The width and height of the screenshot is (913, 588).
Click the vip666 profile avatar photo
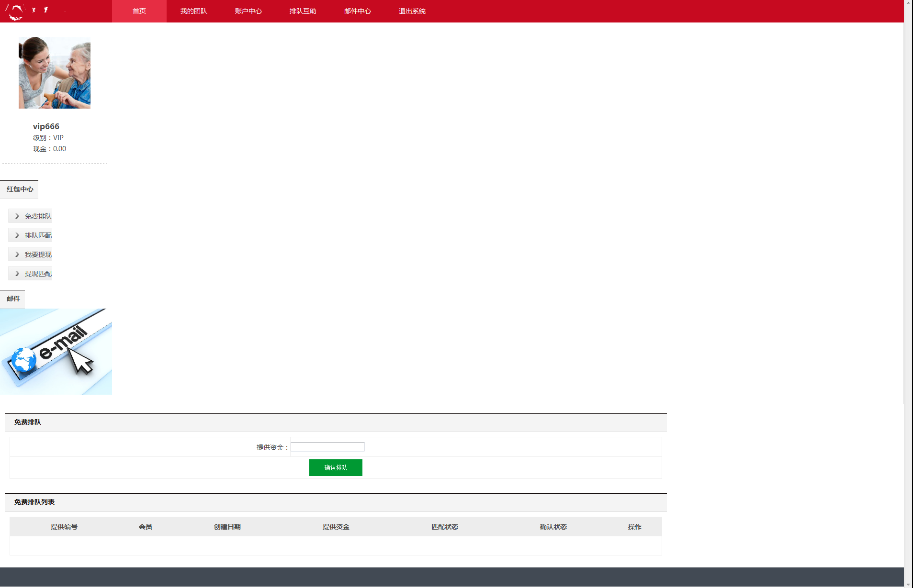pyautogui.click(x=55, y=73)
